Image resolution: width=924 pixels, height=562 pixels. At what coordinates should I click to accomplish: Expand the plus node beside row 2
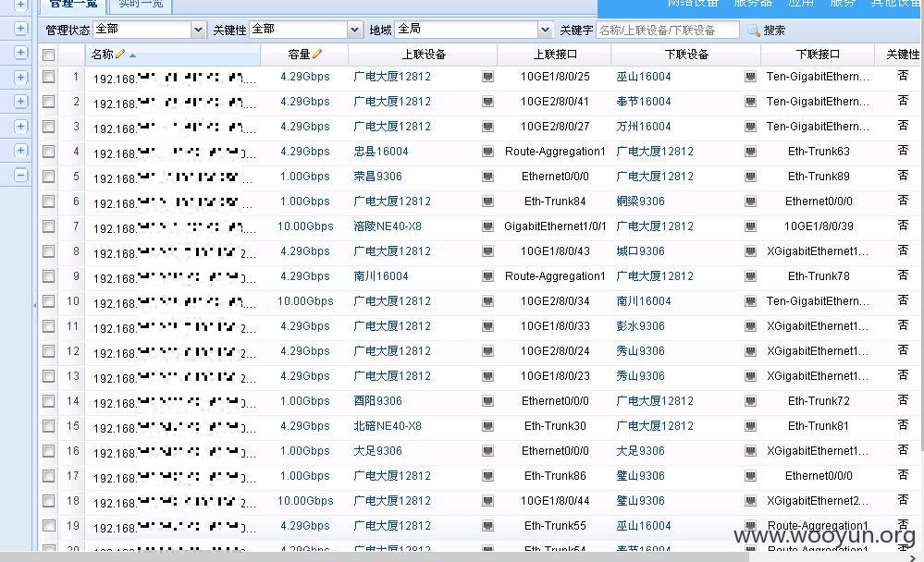(x=20, y=102)
